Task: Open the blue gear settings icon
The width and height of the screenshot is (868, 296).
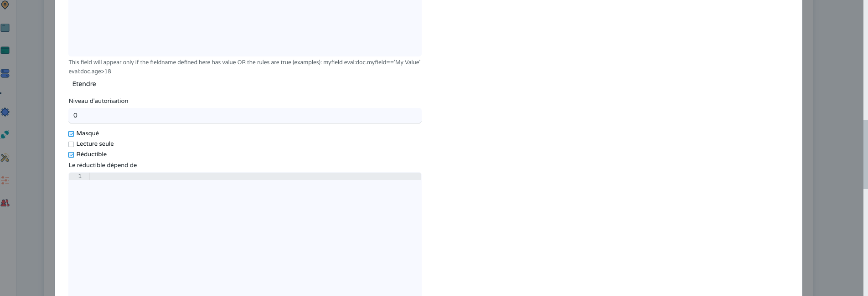Action: (x=5, y=112)
